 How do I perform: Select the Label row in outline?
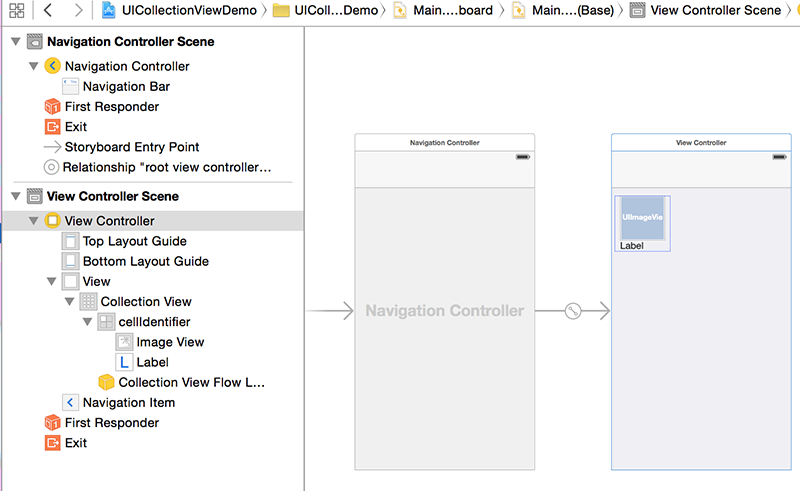pyautogui.click(x=153, y=362)
